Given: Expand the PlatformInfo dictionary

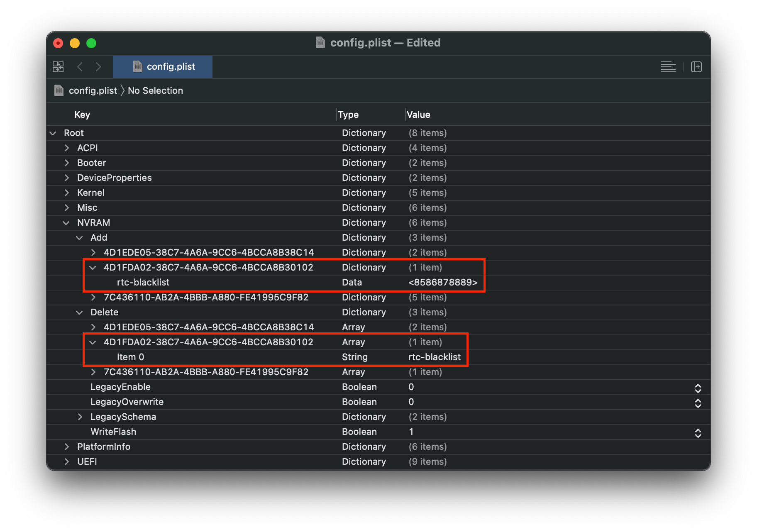Looking at the screenshot, I should [x=66, y=447].
